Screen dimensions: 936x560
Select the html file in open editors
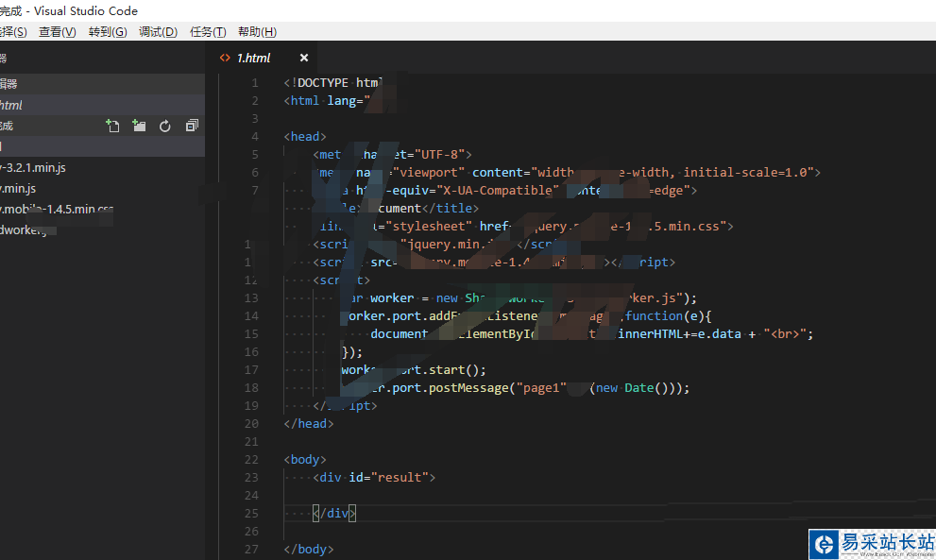pos(102,105)
